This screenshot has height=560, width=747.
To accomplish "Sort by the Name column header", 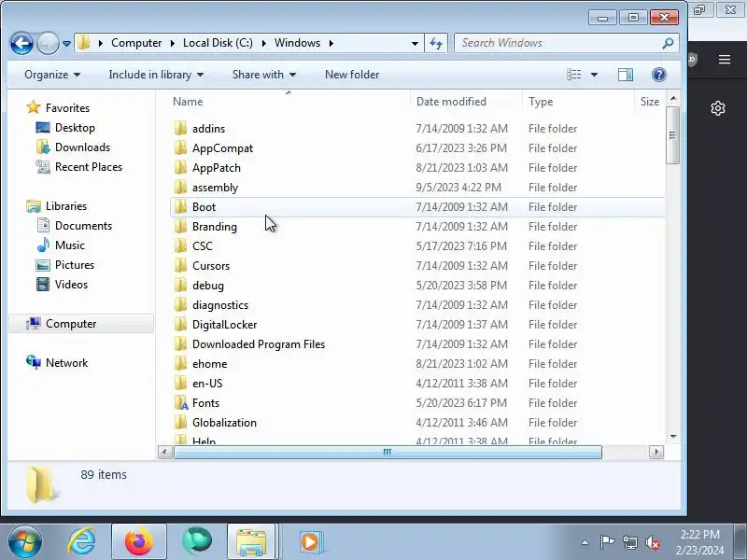I will coord(188,102).
